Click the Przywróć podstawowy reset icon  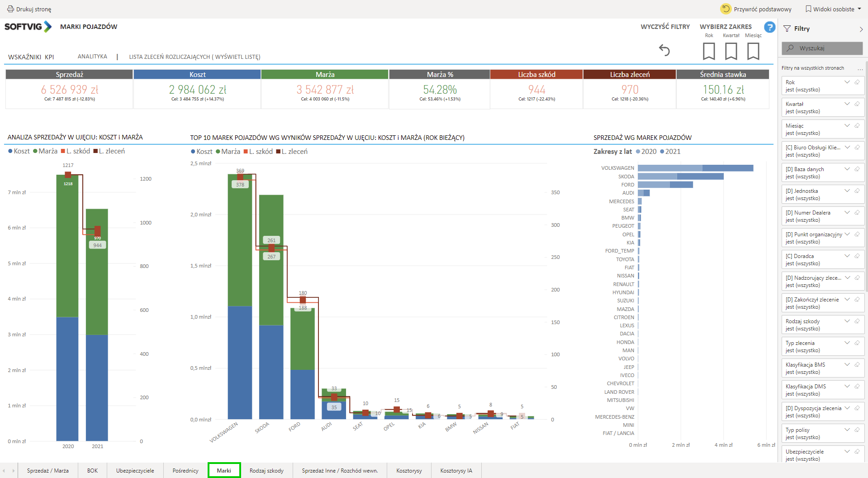(x=726, y=9)
